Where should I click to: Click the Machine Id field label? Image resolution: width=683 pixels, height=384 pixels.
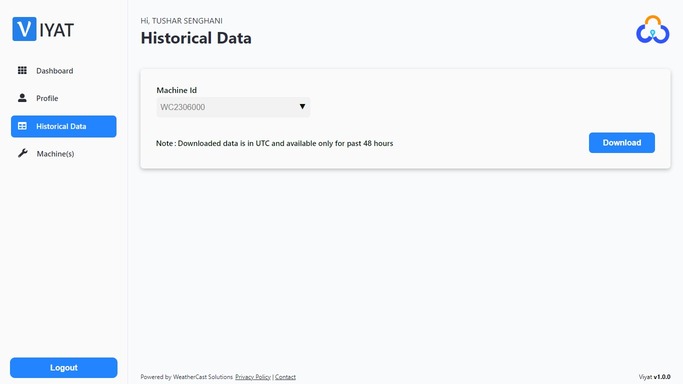click(176, 90)
